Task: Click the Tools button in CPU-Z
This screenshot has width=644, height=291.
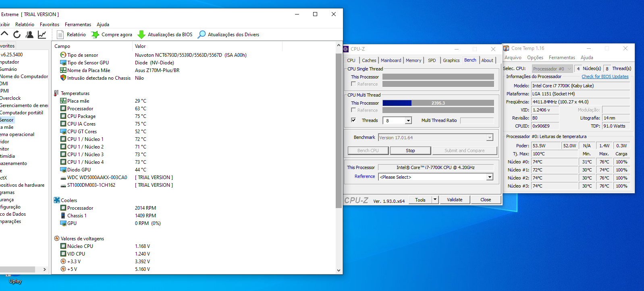Action: coord(420,200)
